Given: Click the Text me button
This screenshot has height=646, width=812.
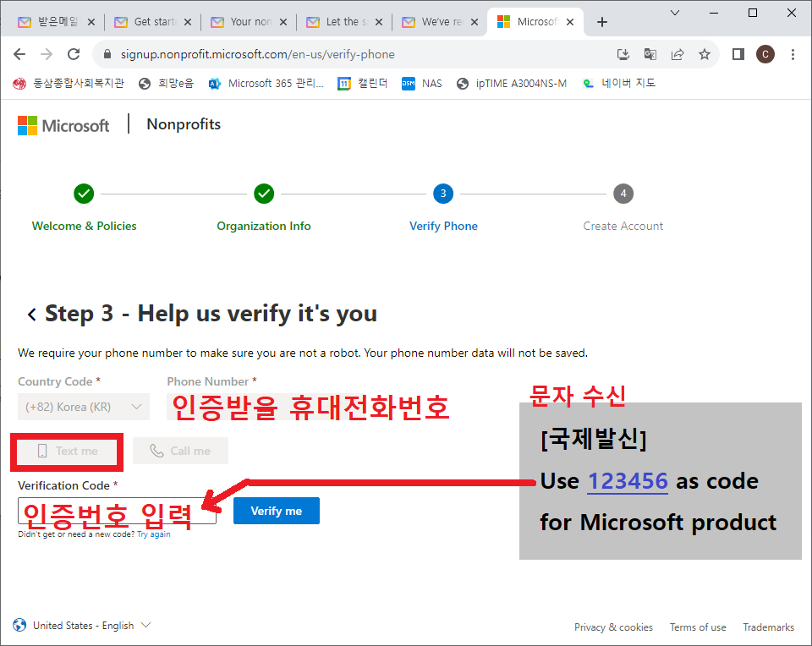Looking at the screenshot, I should [67, 451].
